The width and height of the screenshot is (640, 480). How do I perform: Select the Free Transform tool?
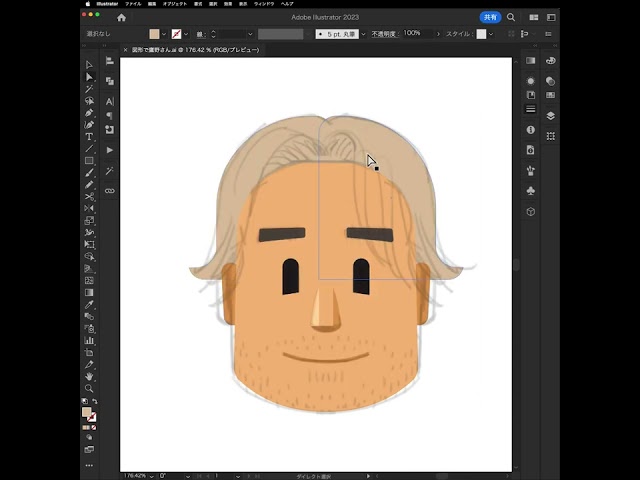pos(89,244)
